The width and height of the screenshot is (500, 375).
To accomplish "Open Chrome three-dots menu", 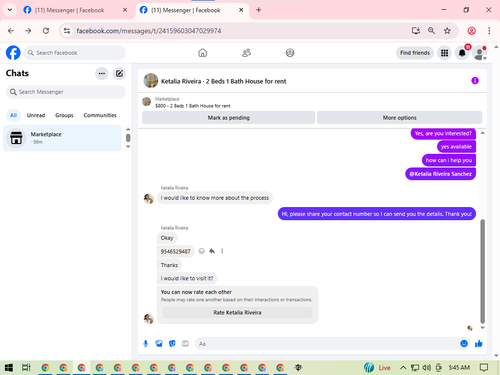I will pos(489,31).
